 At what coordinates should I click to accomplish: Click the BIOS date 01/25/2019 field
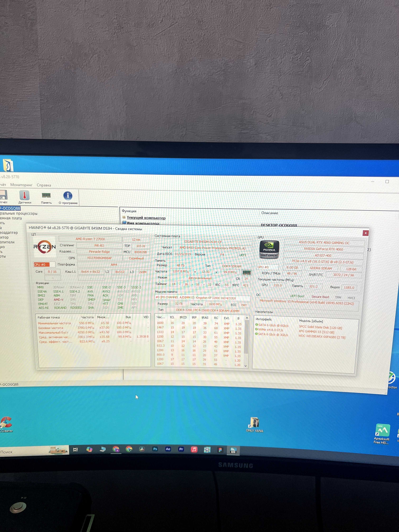pyautogui.click(x=183, y=254)
